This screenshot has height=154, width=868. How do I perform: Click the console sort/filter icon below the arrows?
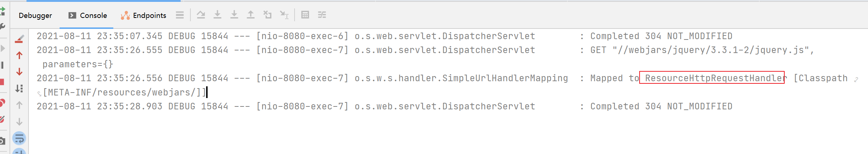click(x=19, y=88)
